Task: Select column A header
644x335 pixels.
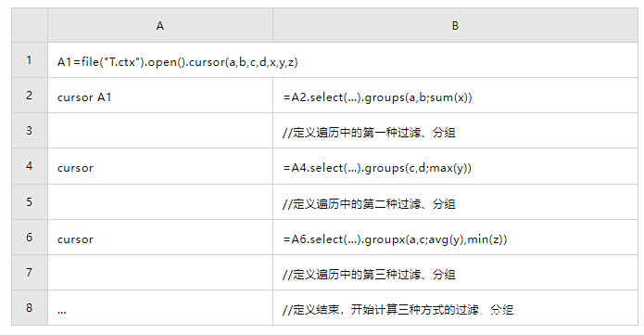Action: [x=160, y=25]
